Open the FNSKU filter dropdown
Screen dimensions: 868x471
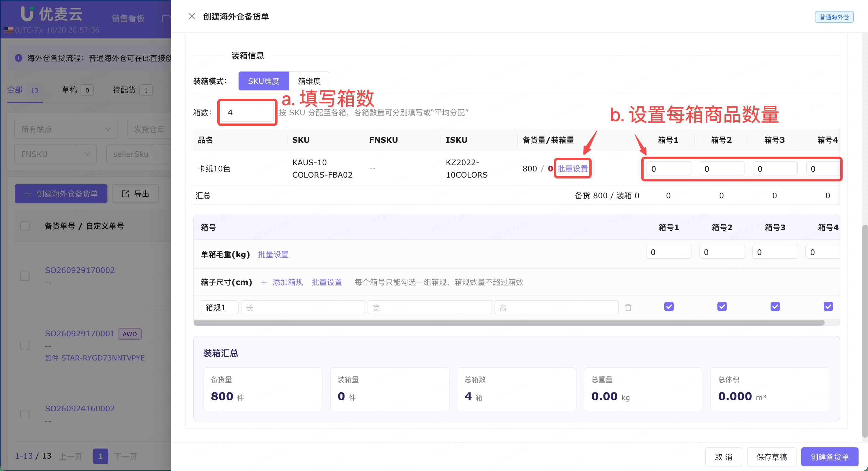click(x=55, y=154)
